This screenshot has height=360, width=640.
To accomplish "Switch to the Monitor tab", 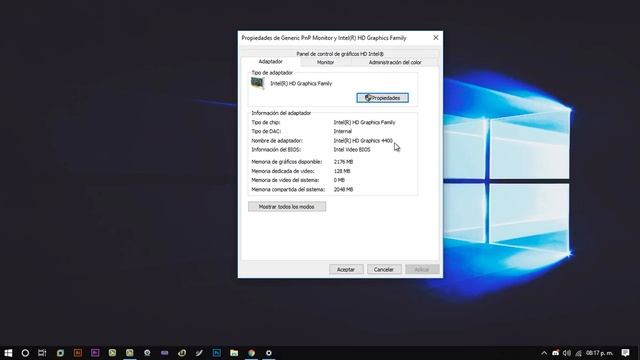I will coord(326,62).
